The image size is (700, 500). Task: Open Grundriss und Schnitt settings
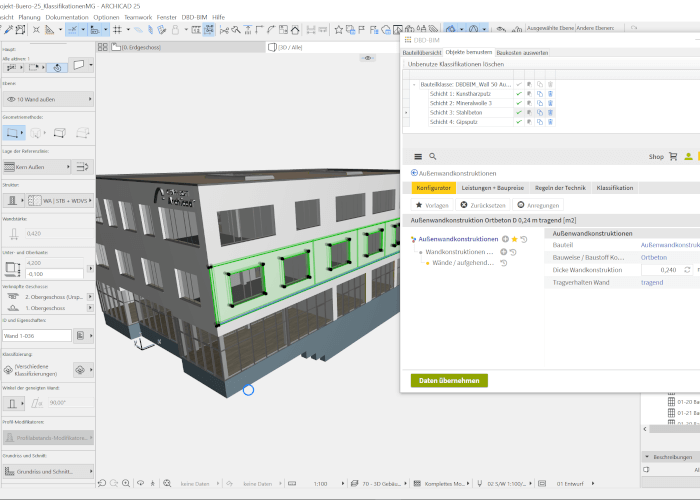tap(48, 471)
